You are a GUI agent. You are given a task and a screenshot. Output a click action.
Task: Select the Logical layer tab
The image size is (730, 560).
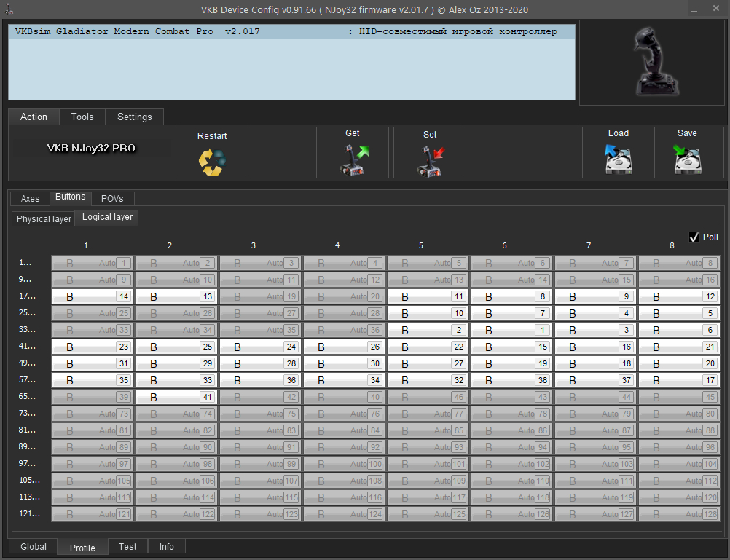click(x=107, y=217)
